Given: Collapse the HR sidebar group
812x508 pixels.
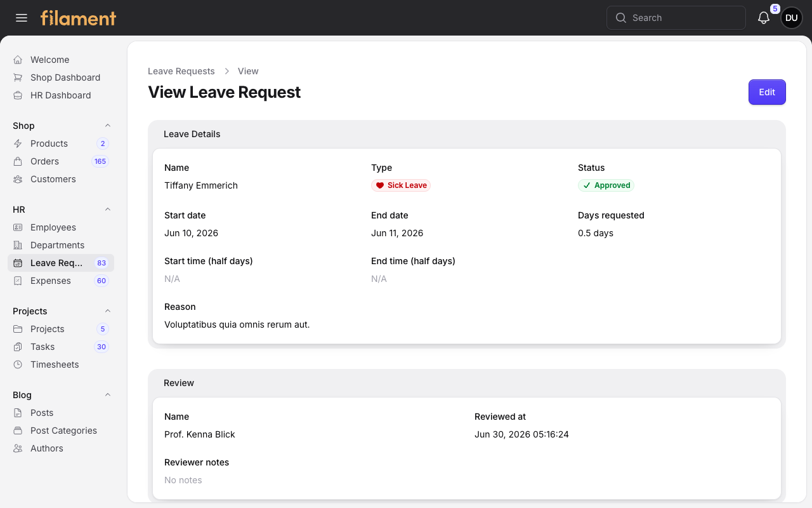Looking at the screenshot, I should click(x=108, y=210).
